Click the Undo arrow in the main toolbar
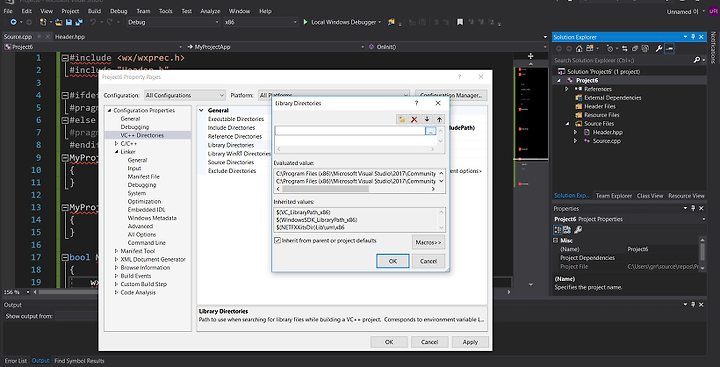 pyautogui.click(x=93, y=22)
